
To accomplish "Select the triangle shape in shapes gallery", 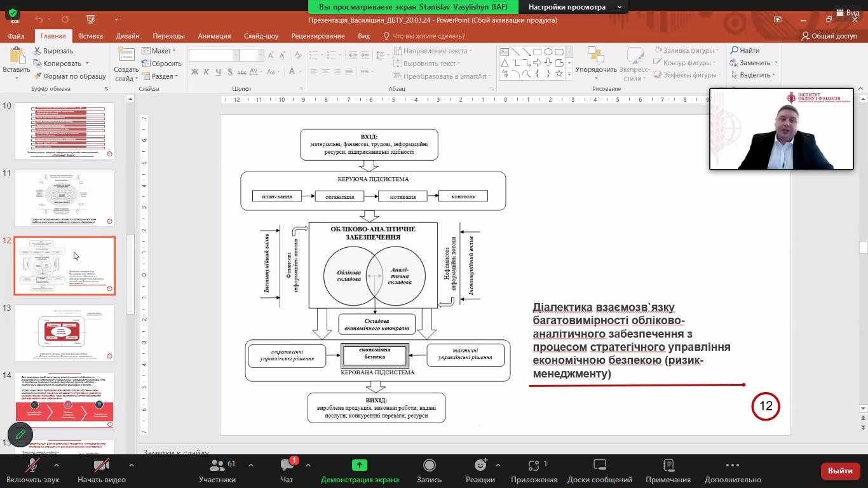I will click(x=505, y=62).
